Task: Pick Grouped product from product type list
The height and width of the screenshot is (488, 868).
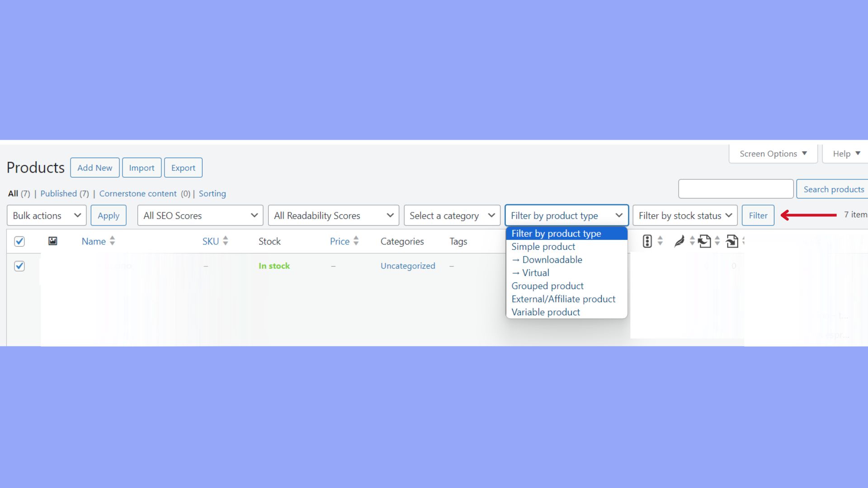Action: click(547, 286)
